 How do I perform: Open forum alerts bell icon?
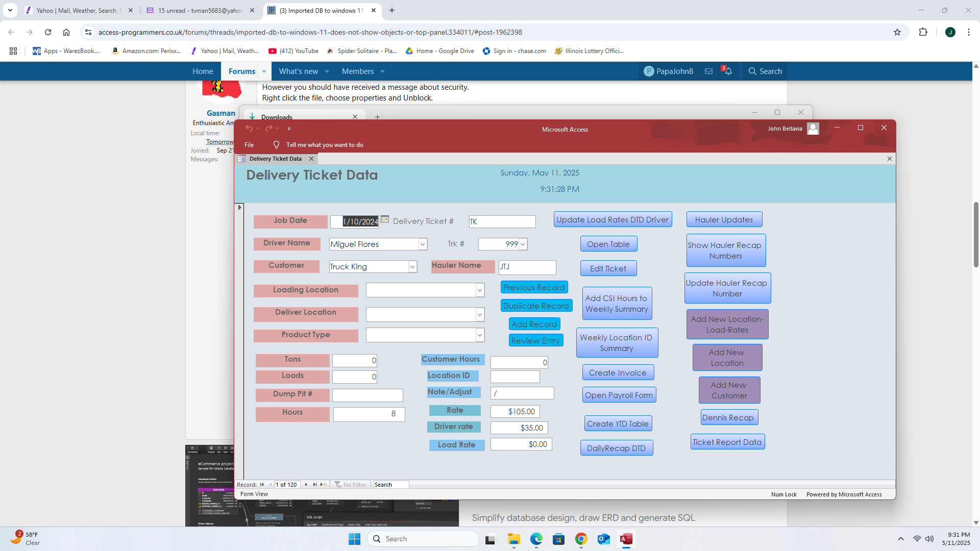pyautogui.click(x=728, y=71)
